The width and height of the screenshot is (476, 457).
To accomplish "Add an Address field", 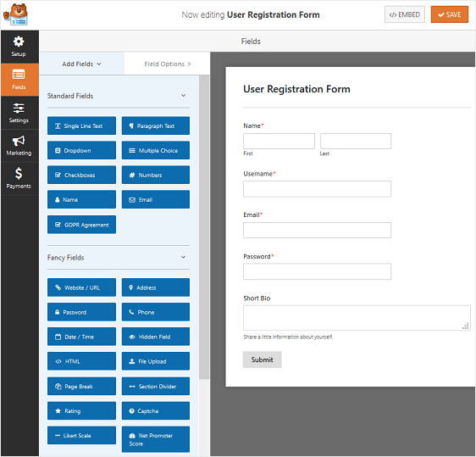I will point(156,287).
